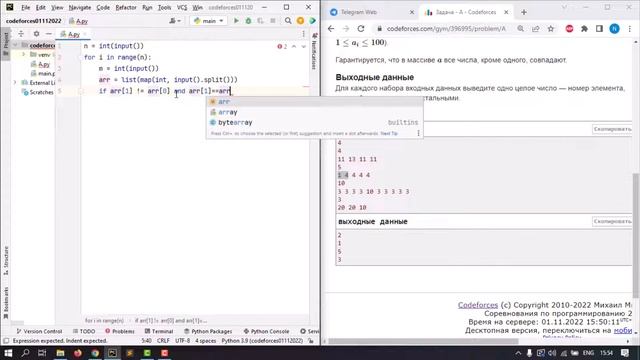
Task: Follow the Codeforces footer link
Action: click(478, 305)
